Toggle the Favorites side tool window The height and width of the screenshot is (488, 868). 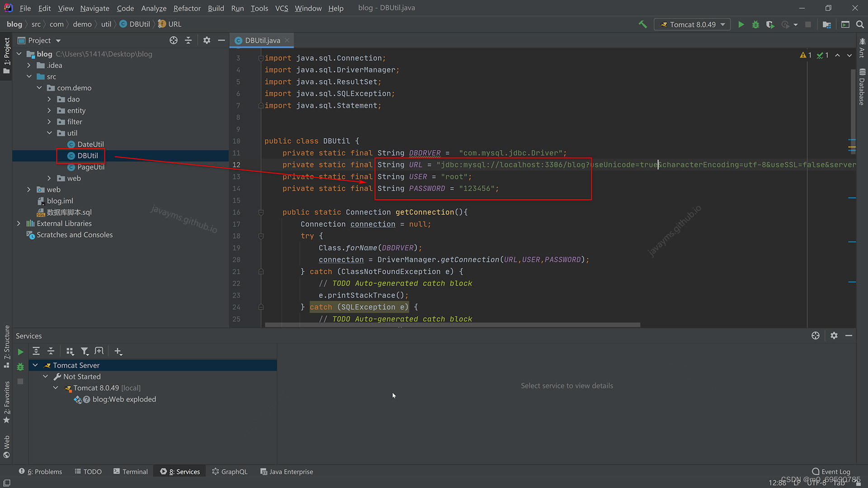[6, 402]
